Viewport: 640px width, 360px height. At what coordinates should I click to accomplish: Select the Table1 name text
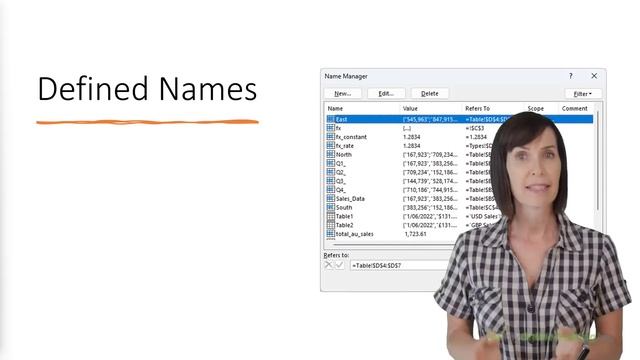344,216
